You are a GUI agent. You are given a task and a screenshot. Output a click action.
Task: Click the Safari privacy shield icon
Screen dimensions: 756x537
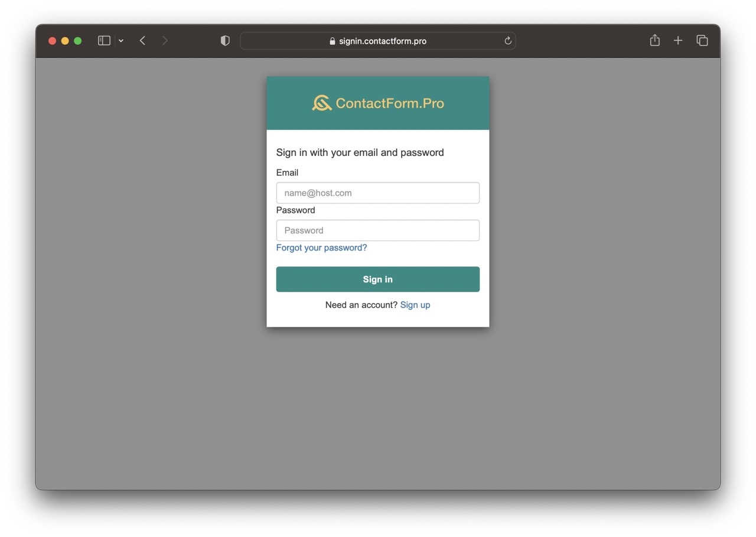225,40
